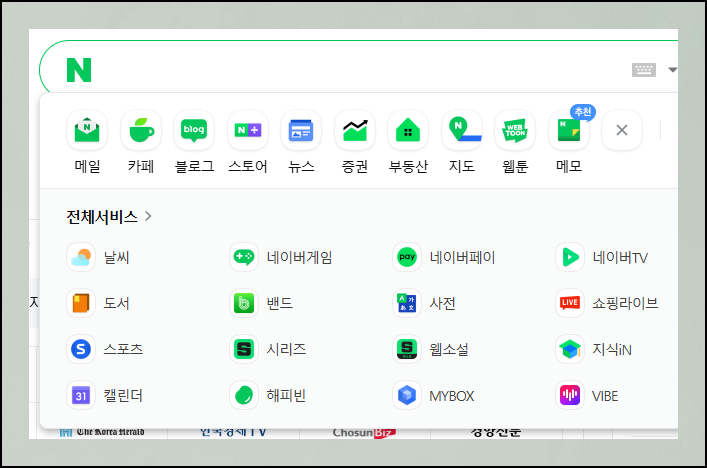Open the 메모 memo icon
This screenshot has width=707, height=468.
[x=569, y=130]
